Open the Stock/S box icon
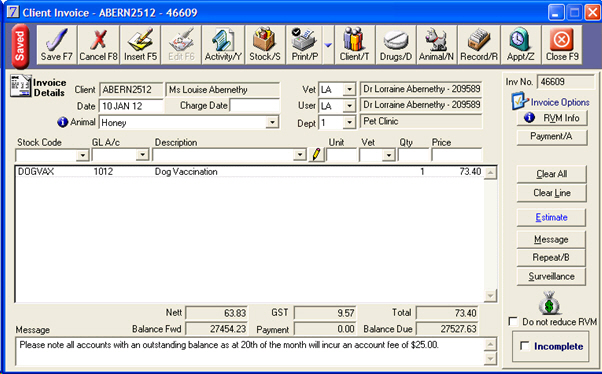Screen dimensions: 602x374 click(x=265, y=39)
